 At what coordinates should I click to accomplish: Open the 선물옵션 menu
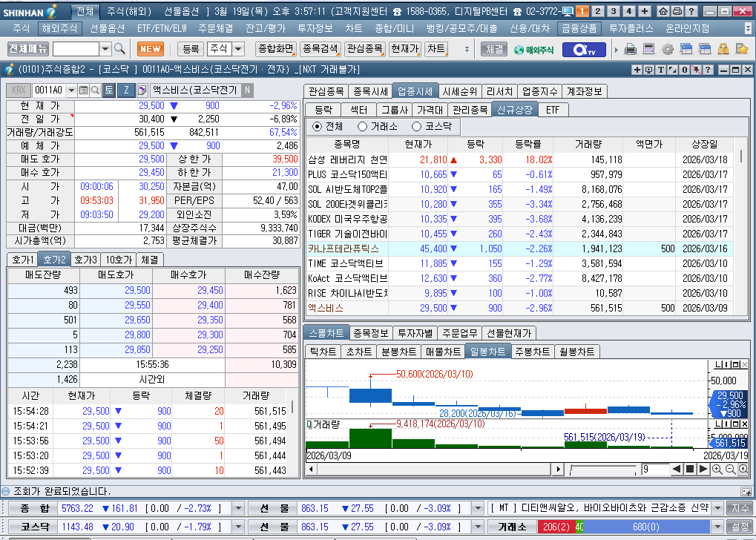pos(107,28)
